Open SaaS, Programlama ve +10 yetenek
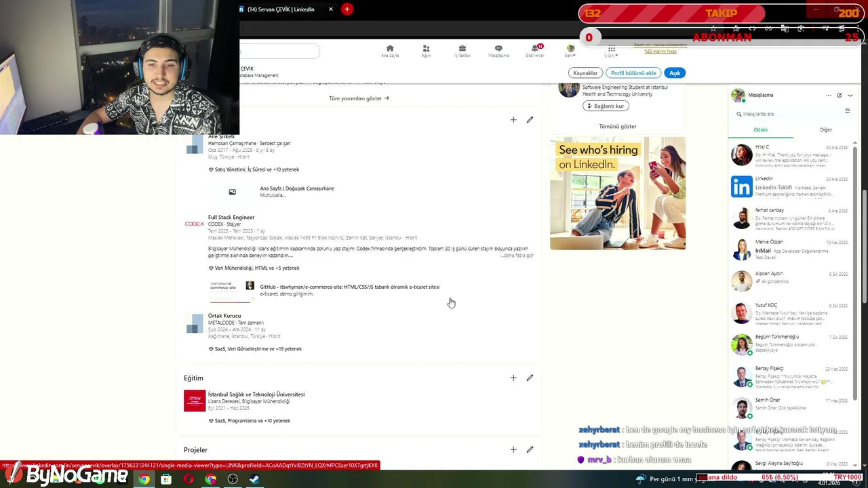The image size is (868, 488). (x=249, y=421)
